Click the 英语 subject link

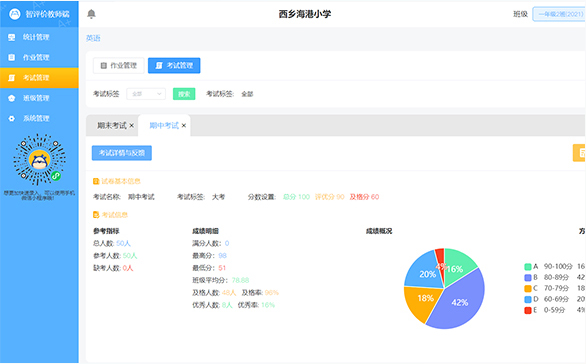[x=93, y=38]
